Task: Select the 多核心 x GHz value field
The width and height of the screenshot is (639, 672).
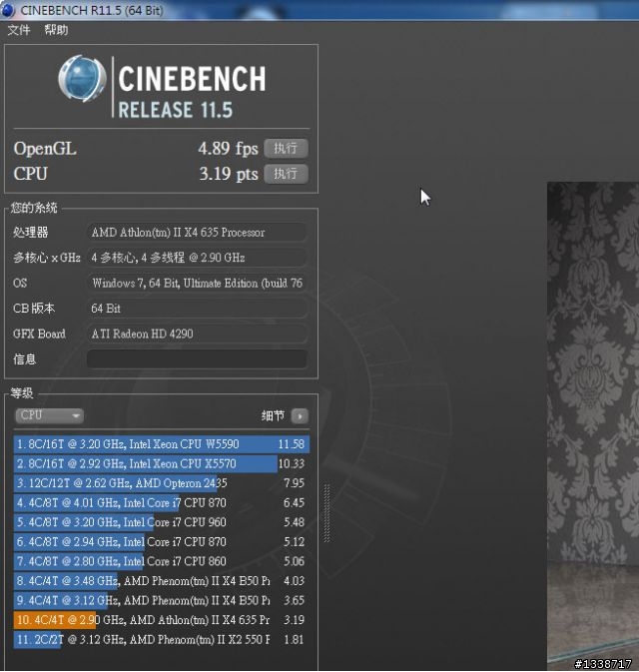Action: tap(197, 258)
